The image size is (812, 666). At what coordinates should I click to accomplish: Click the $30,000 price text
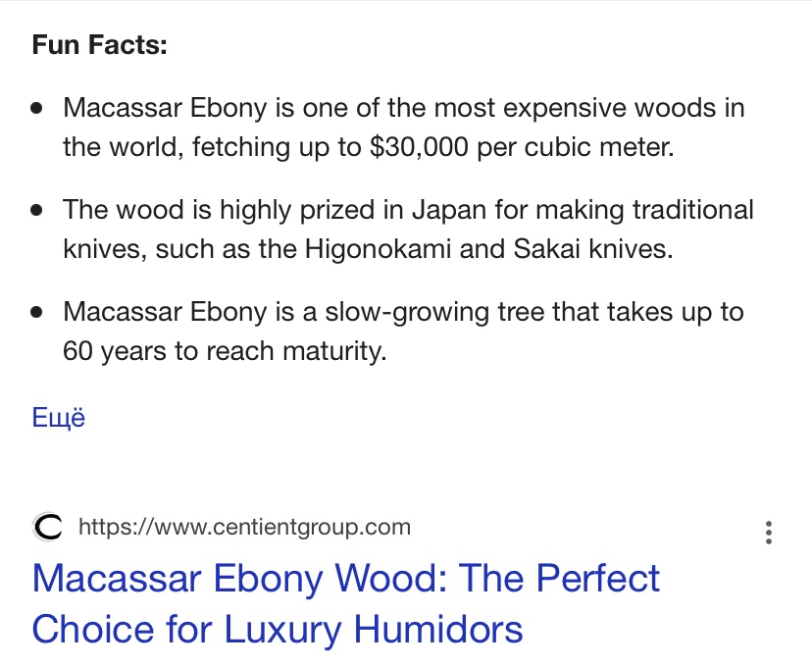point(419,147)
